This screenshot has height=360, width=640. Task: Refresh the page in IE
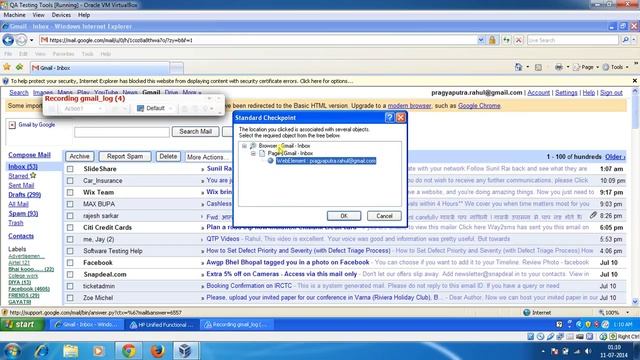(x=507, y=40)
